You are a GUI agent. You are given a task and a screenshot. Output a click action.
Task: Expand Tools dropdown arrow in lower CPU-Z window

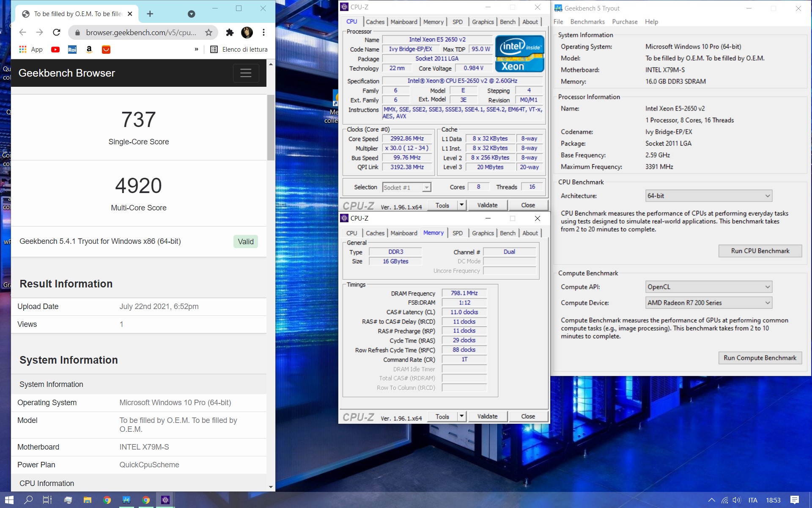point(462,417)
